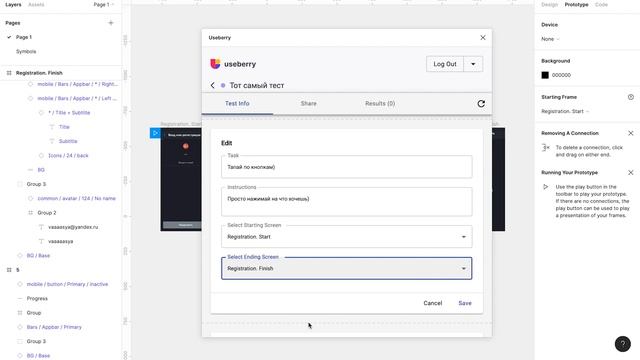640x360 pixels.
Task: Select the Symbols page
Action: coord(26,51)
